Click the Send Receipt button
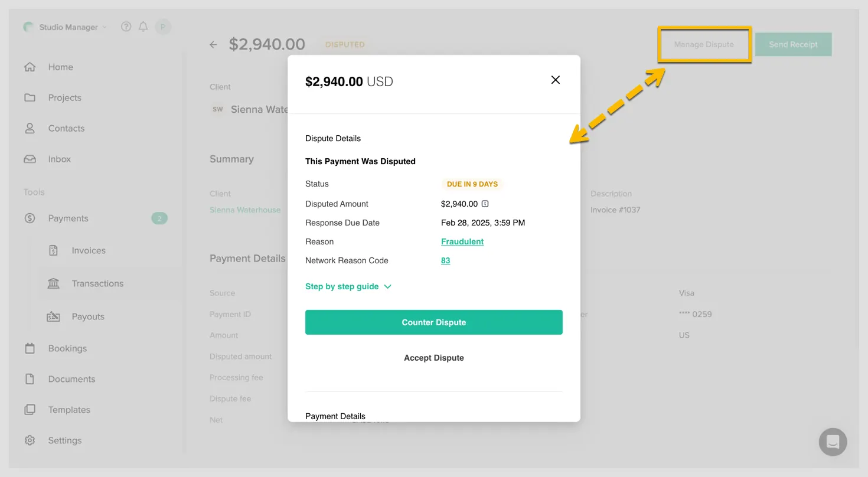Screen dimensions: 868x477 pyautogui.click(x=793, y=44)
